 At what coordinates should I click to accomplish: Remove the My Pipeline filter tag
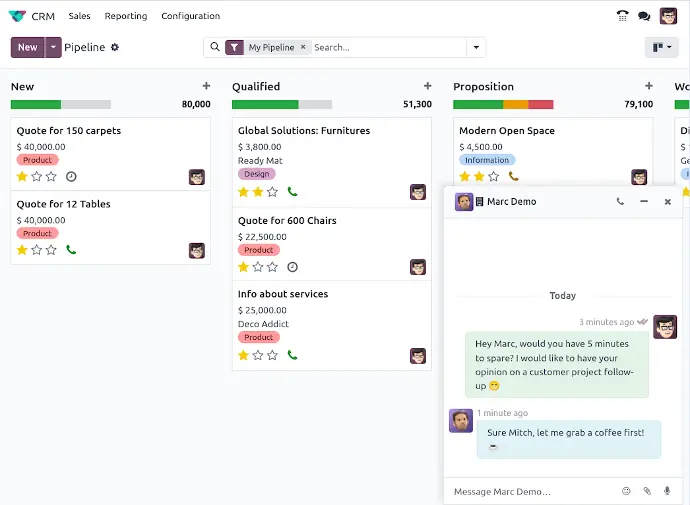pos(303,47)
